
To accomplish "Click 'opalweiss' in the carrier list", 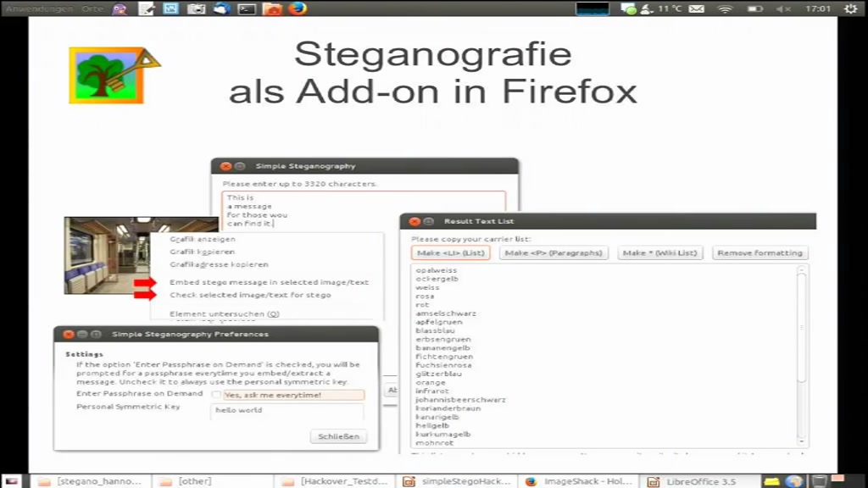I will click(x=437, y=270).
